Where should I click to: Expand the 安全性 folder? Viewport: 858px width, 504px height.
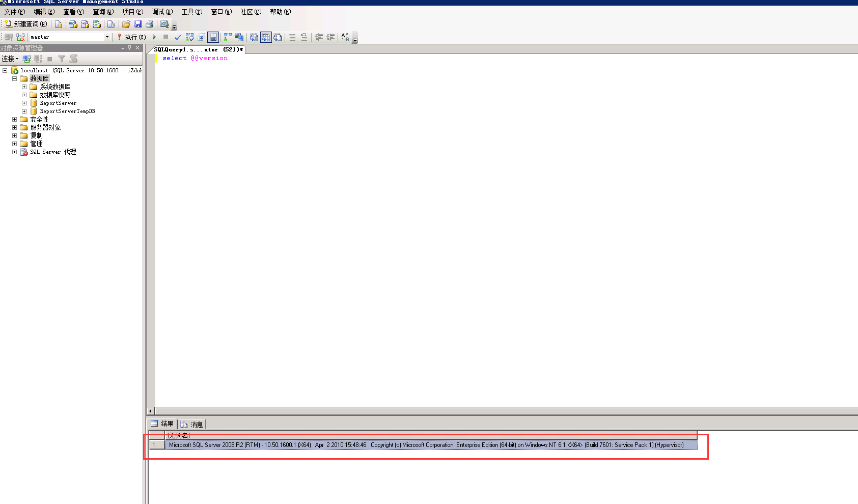point(14,120)
